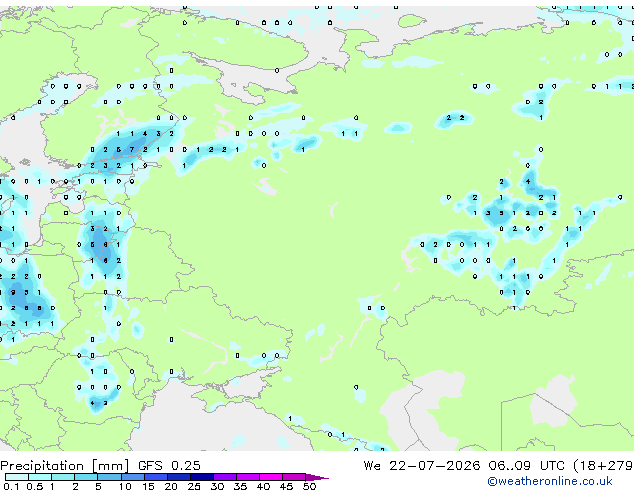Select the 20–25 mm legend swatch
The height and width of the screenshot is (490, 634).
tap(179, 477)
